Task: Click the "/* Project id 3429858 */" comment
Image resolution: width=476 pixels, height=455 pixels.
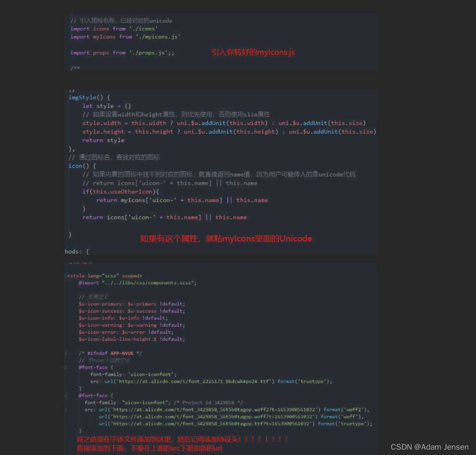Action: [x=208, y=403]
